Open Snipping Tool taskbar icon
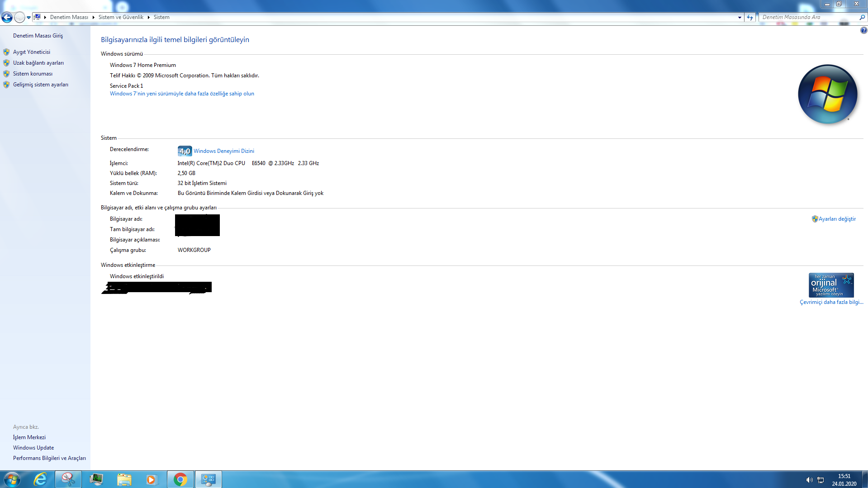868x488 pixels. tap(68, 479)
